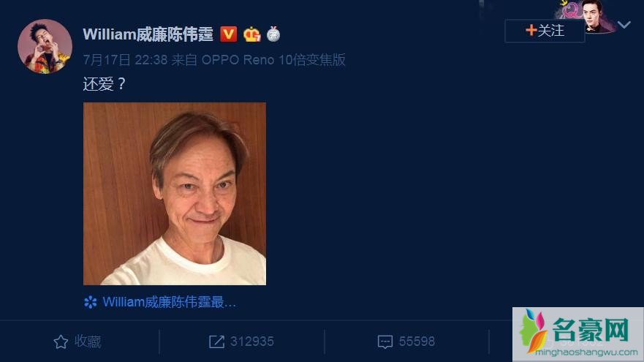
Task: Click the blue flower super-topic icon
Action: 91,303
